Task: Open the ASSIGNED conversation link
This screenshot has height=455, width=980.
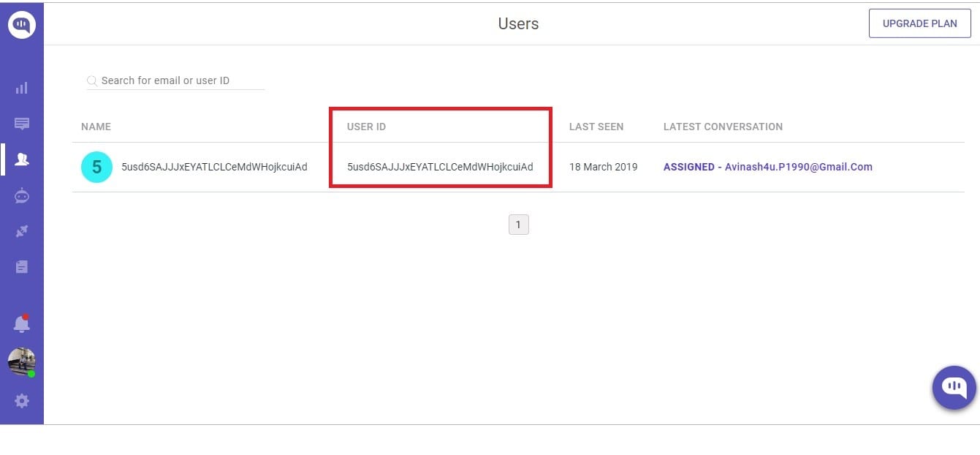Action: 767,167
